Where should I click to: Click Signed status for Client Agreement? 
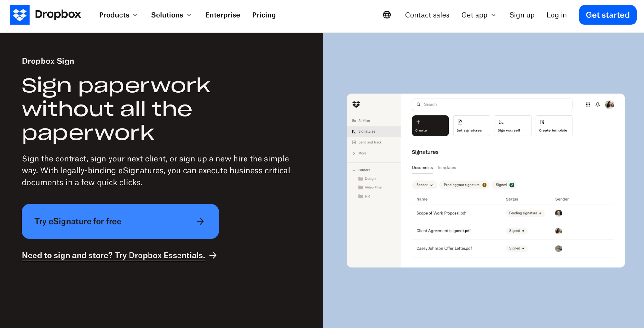coord(516,231)
